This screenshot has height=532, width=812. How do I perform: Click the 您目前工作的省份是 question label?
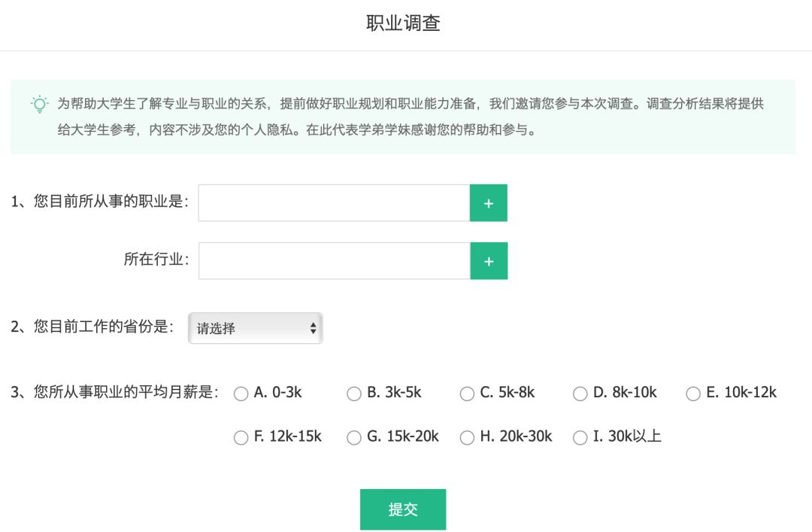coord(92,327)
